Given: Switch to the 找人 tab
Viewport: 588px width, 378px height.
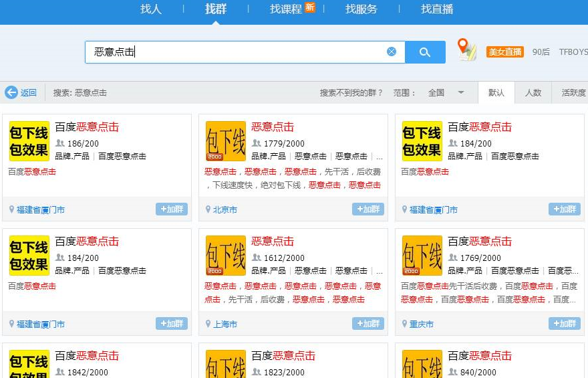Looking at the screenshot, I should [x=151, y=9].
